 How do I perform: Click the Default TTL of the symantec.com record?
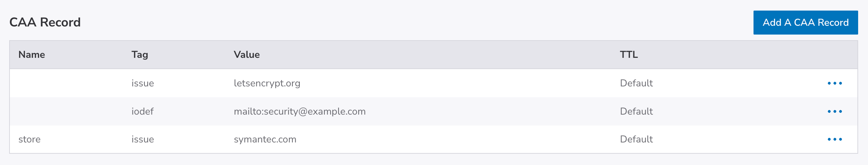(x=636, y=139)
